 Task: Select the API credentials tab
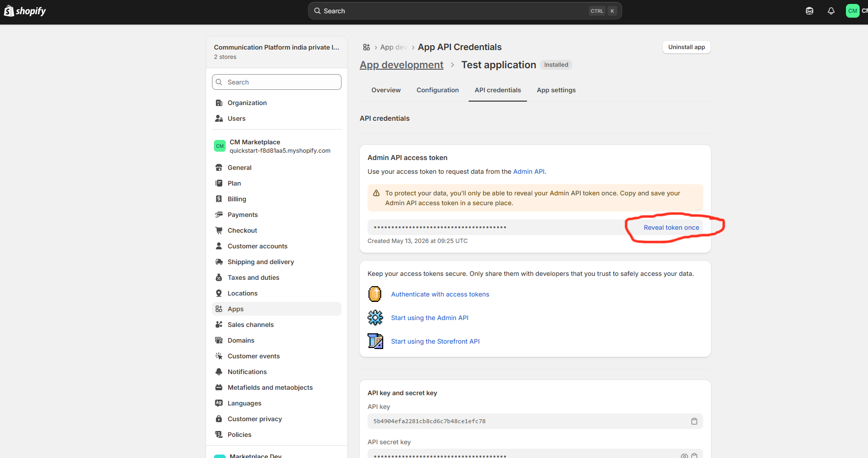click(498, 90)
